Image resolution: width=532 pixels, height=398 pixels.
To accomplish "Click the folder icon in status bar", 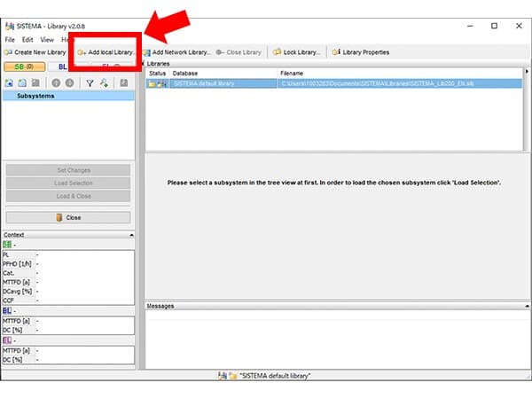I will (232, 376).
